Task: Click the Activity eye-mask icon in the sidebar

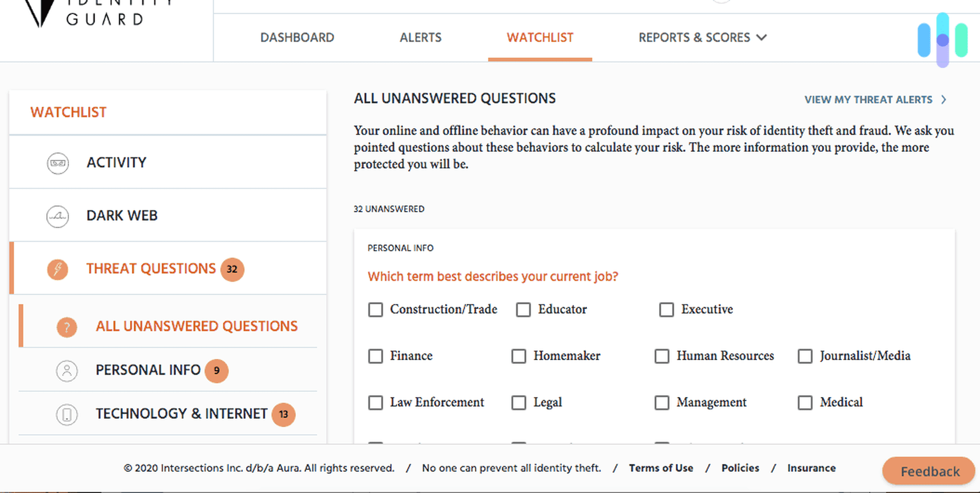Action: tap(57, 163)
